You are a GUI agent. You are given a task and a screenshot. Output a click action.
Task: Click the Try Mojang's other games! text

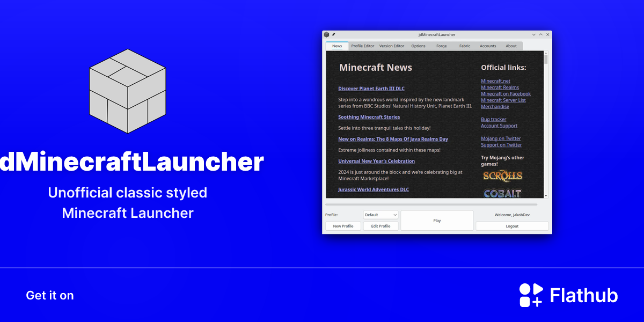click(x=503, y=161)
